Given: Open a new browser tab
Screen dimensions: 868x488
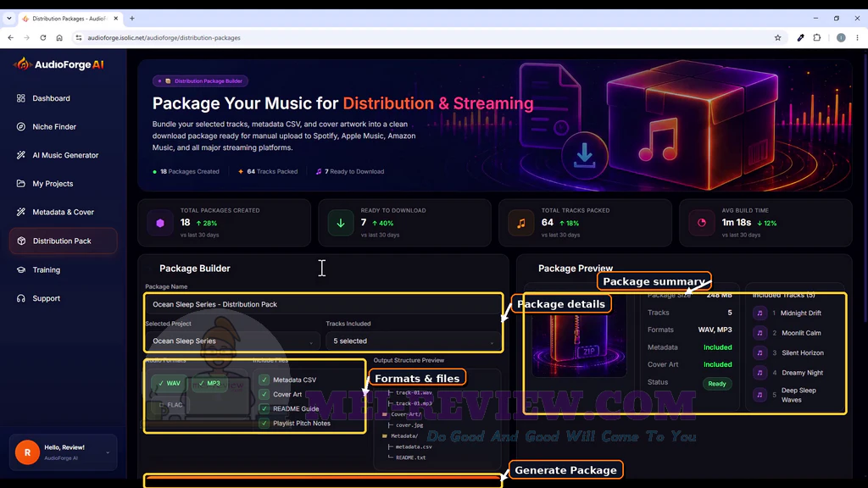Looking at the screenshot, I should click(131, 19).
